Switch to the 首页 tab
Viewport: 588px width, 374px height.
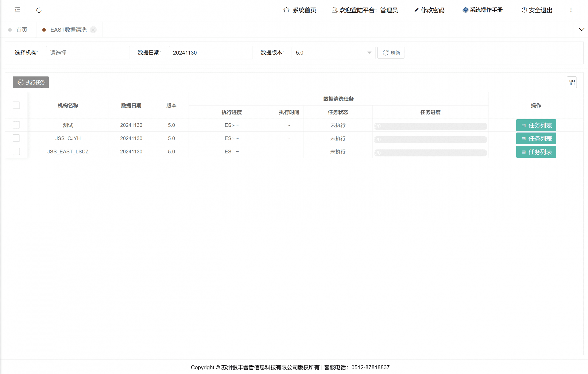(x=22, y=30)
